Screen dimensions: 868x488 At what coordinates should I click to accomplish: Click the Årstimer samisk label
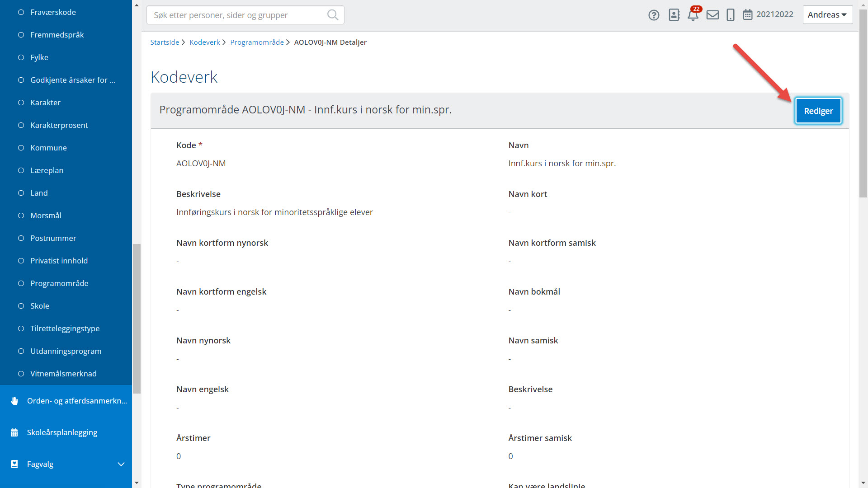tap(540, 438)
